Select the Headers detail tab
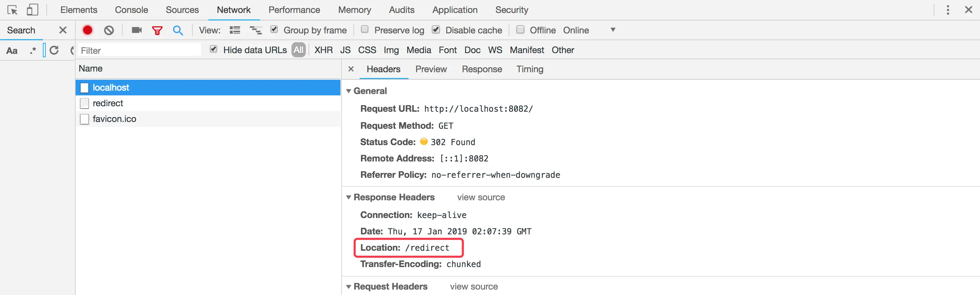980x295 pixels. coord(383,69)
